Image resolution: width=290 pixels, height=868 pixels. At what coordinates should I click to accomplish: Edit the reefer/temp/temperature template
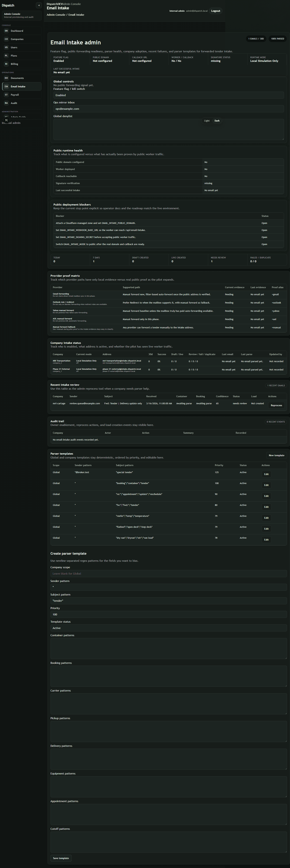click(266, 518)
